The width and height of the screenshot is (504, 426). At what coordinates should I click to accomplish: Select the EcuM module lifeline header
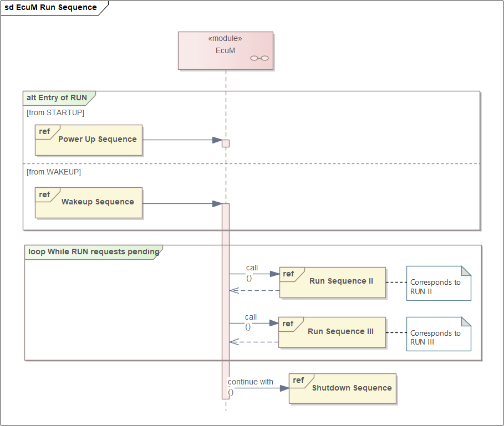click(x=226, y=51)
